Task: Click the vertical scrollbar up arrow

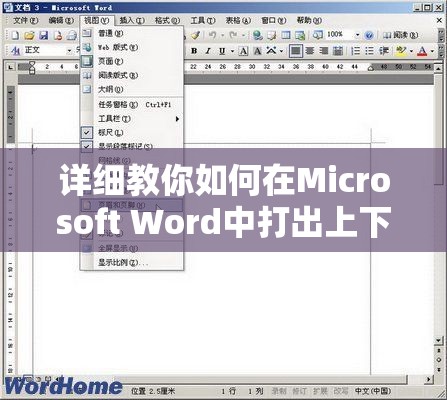Action: (x=439, y=68)
